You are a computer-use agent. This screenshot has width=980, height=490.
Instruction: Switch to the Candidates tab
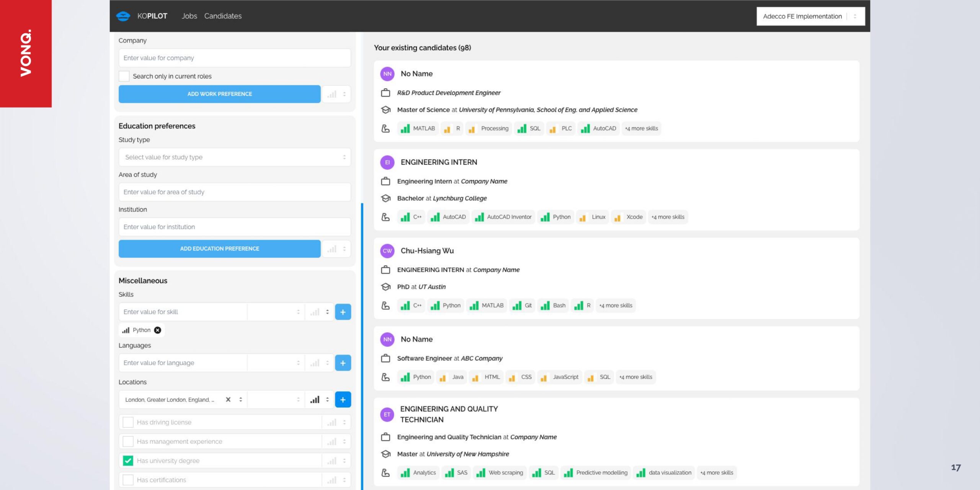coord(223,16)
